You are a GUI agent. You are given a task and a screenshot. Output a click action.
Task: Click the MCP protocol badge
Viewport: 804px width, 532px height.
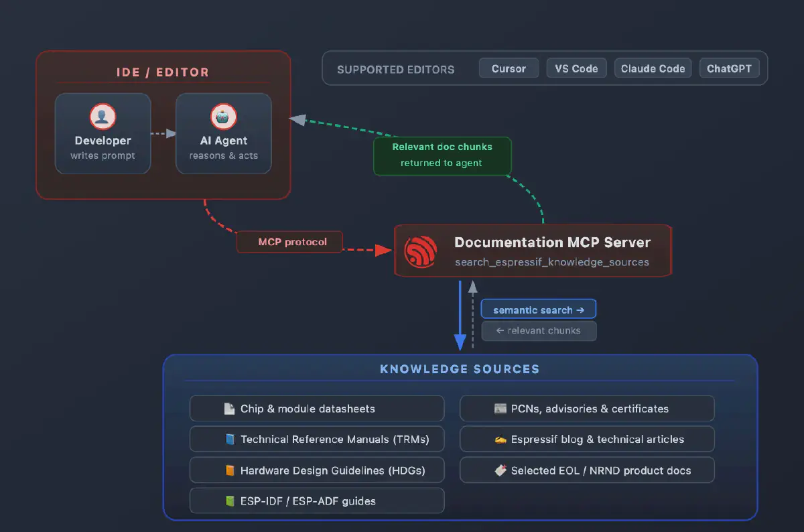pos(289,242)
